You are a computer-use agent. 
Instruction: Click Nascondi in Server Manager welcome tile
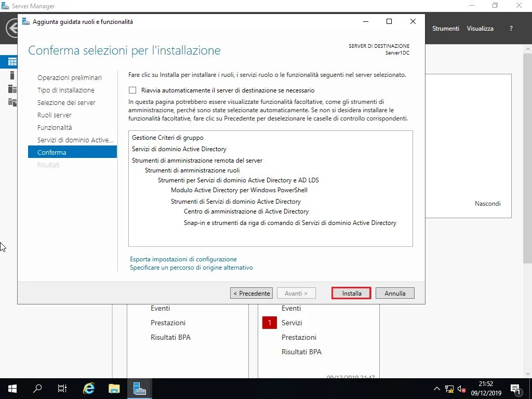[x=487, y=204]
